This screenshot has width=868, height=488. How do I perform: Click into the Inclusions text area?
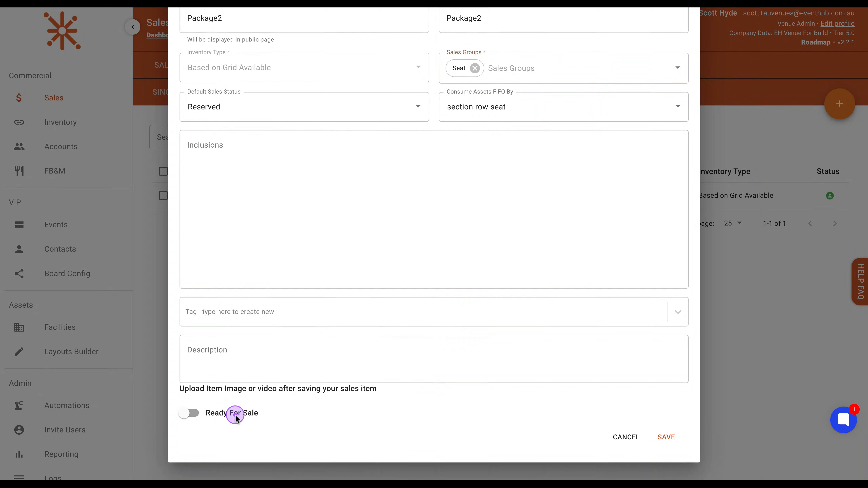click(x=434, y=209)
